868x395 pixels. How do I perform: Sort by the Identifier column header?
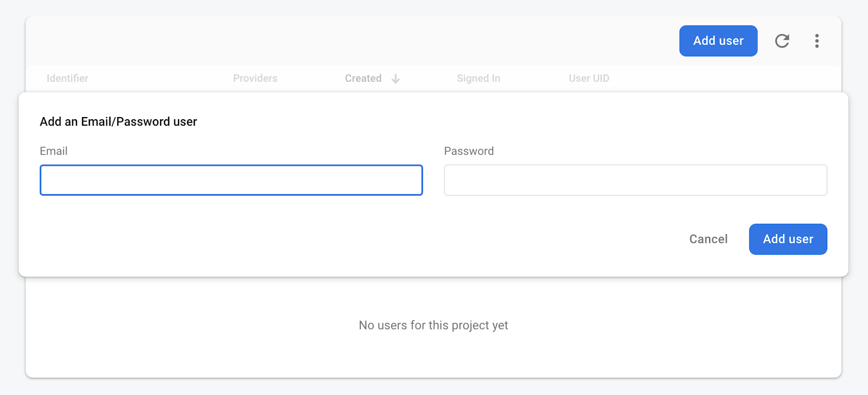67,79
